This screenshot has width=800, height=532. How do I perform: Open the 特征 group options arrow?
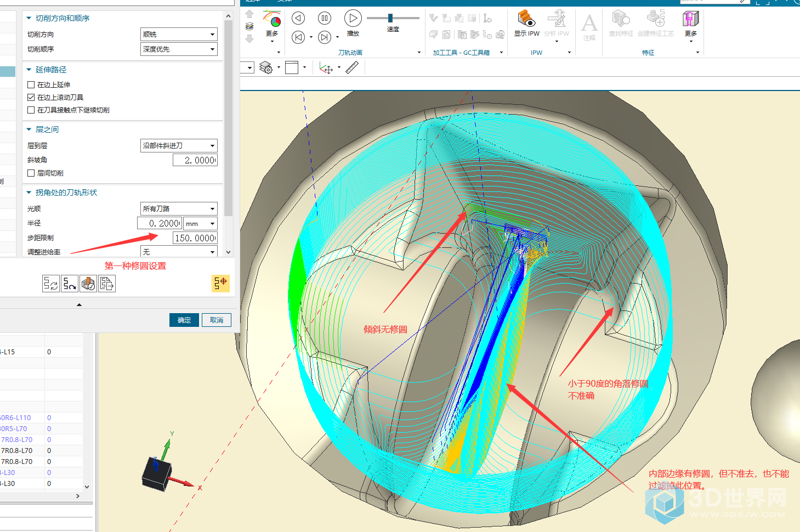pos(697,53)
